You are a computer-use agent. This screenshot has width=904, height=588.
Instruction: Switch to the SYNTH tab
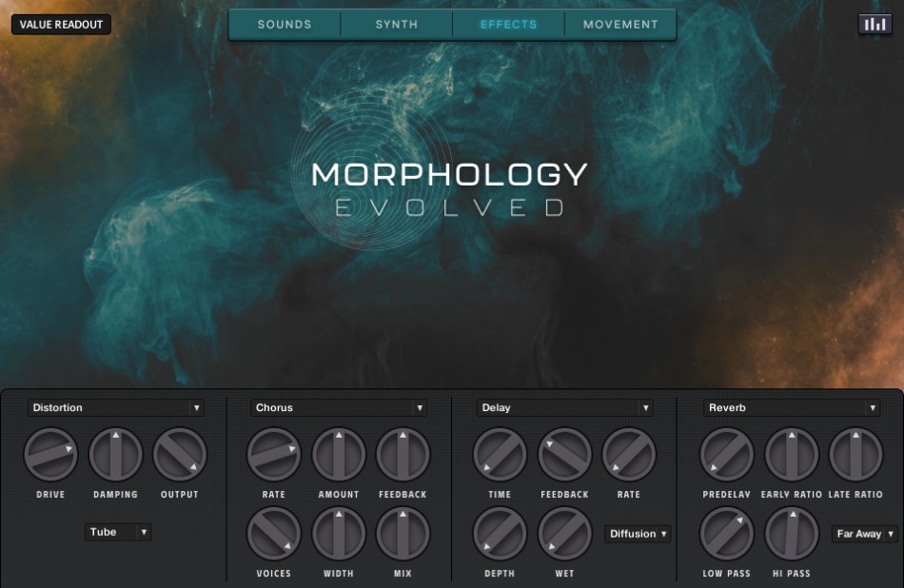tap(396, 24)
